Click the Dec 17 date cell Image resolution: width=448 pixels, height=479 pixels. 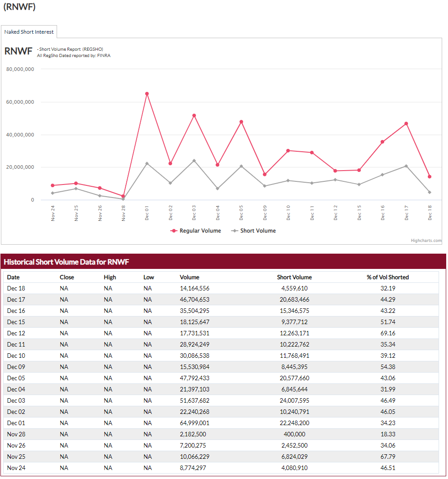pyautogui.click(x=16, y=300)
